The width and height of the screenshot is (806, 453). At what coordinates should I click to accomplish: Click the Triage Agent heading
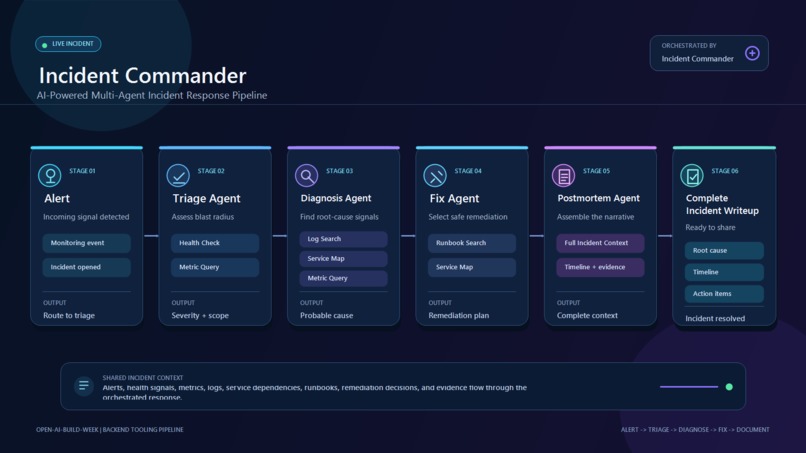click(x=206, y=198)
